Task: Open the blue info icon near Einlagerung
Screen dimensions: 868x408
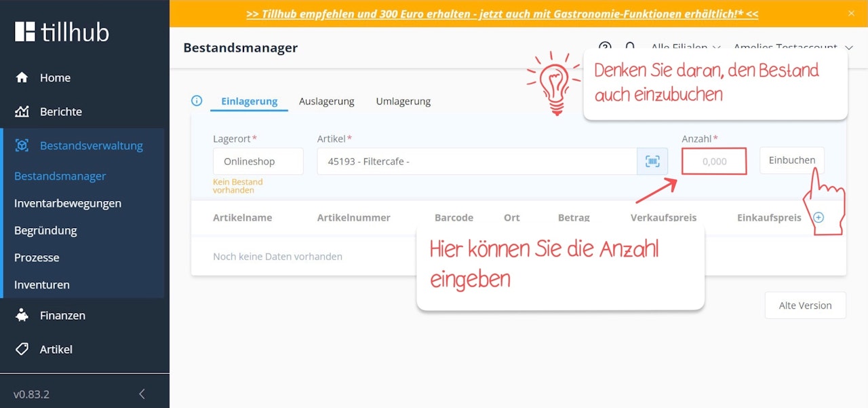Action: (x=197, y=100)
